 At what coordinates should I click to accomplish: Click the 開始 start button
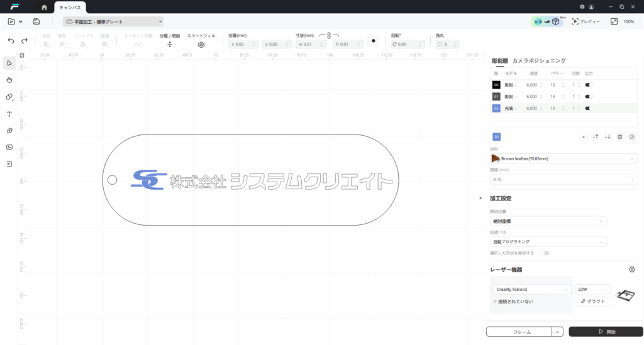coord(606,331)
